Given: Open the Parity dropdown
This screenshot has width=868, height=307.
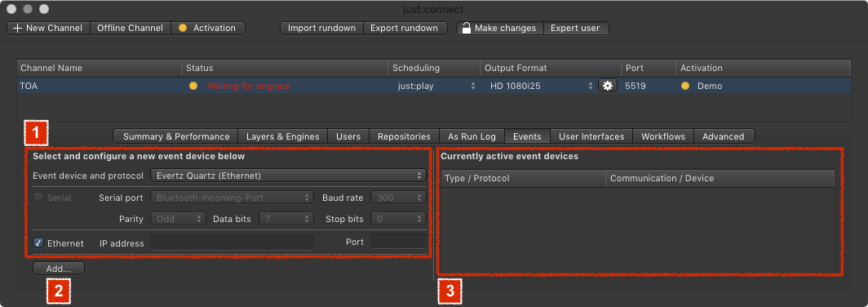Looking at the screenshot, I should 178,219.
